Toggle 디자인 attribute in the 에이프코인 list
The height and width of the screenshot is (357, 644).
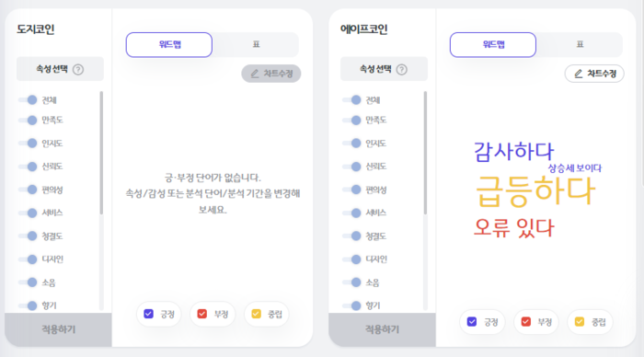352,259
